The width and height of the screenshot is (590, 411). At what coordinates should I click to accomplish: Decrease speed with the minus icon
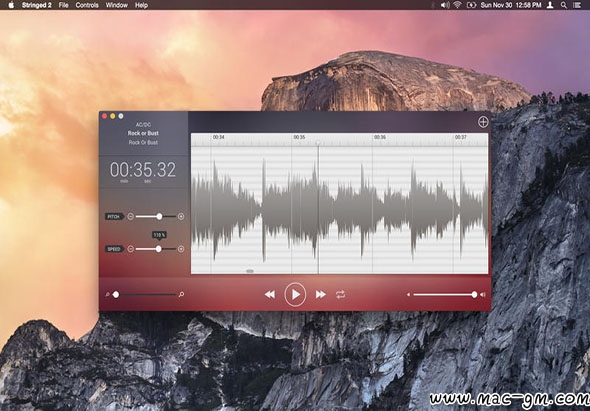point(131,249)
